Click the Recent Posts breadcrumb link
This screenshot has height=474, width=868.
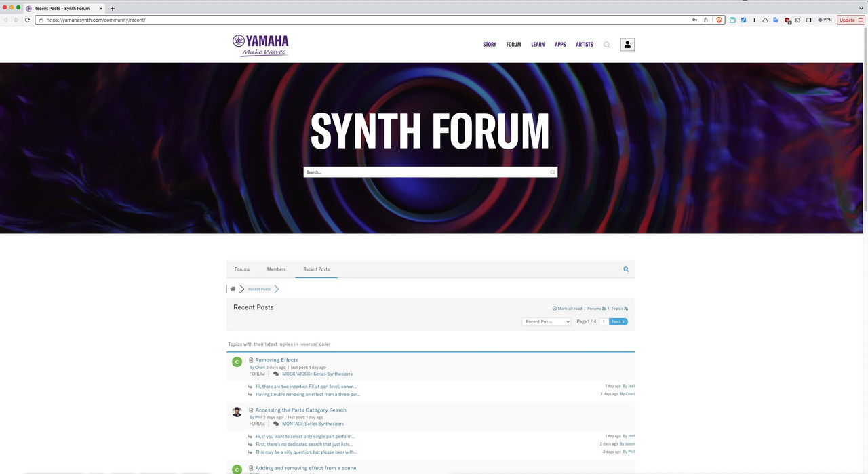point(259,289)
